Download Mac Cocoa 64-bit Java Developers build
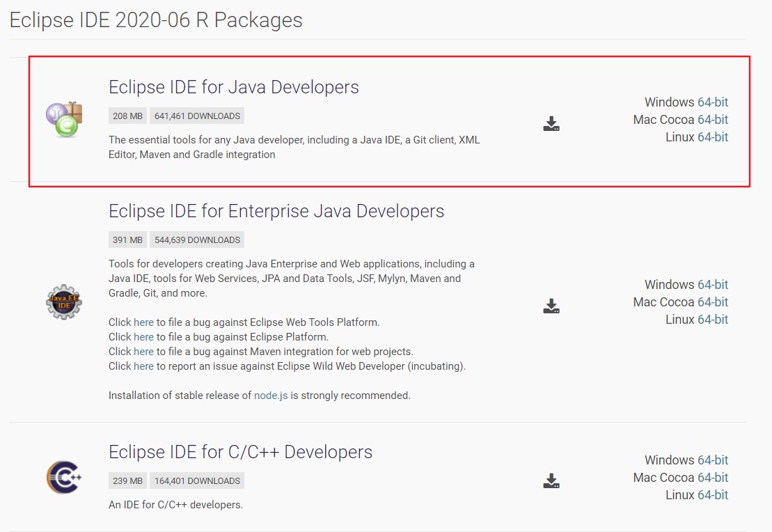772x532 pixels. (712, 120)
